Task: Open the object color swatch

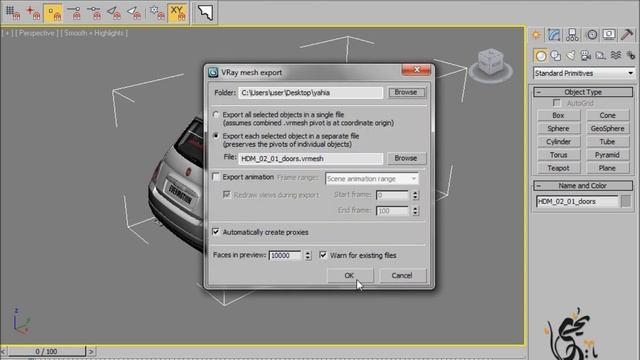Action: (626, 201)
